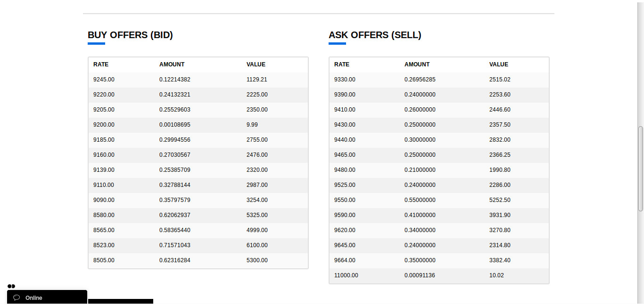The height and width of the screenshot is (306, 644).
Task: Click the ask rate 9620.00
Action: coord(345,230)
